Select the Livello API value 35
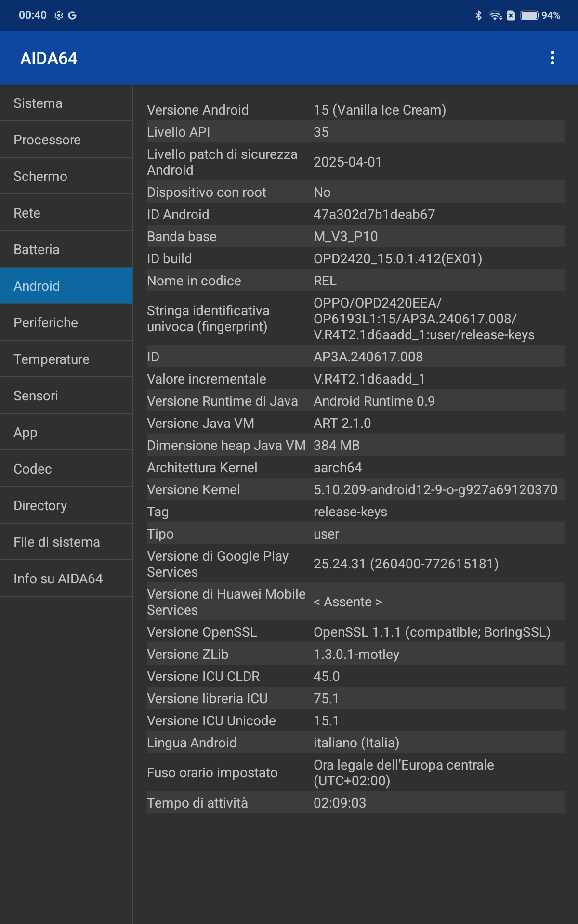The height and width of the screenshot is (924, 578). coord(321,132)
